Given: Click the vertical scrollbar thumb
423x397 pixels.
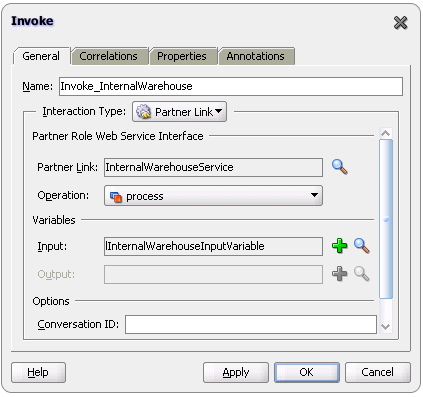Looking at the screenshot, I should click(386, 219).
